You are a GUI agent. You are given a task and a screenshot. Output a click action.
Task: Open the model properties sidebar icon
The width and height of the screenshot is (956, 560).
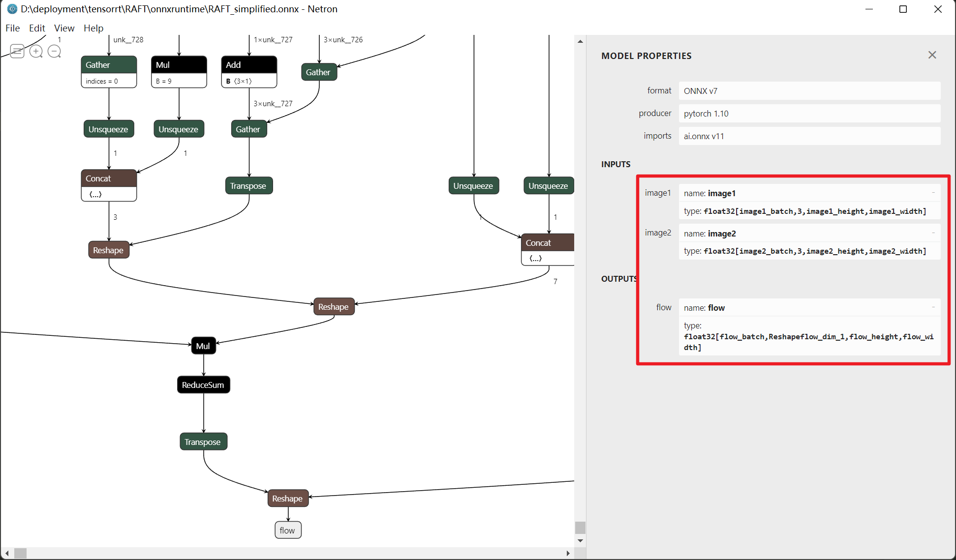(x=17, y=51)
